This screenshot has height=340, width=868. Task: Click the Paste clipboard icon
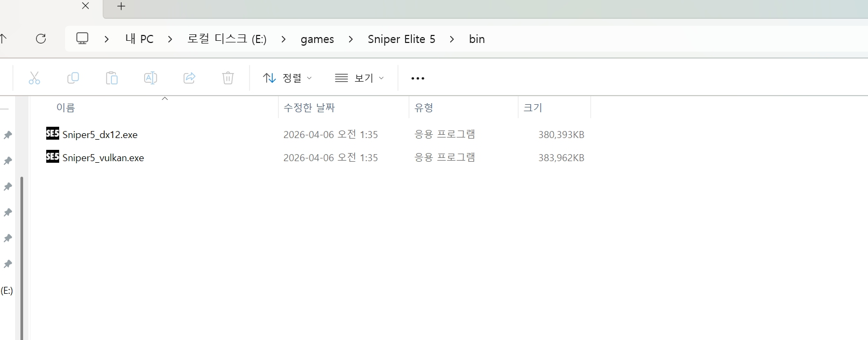tap(112, 78)
